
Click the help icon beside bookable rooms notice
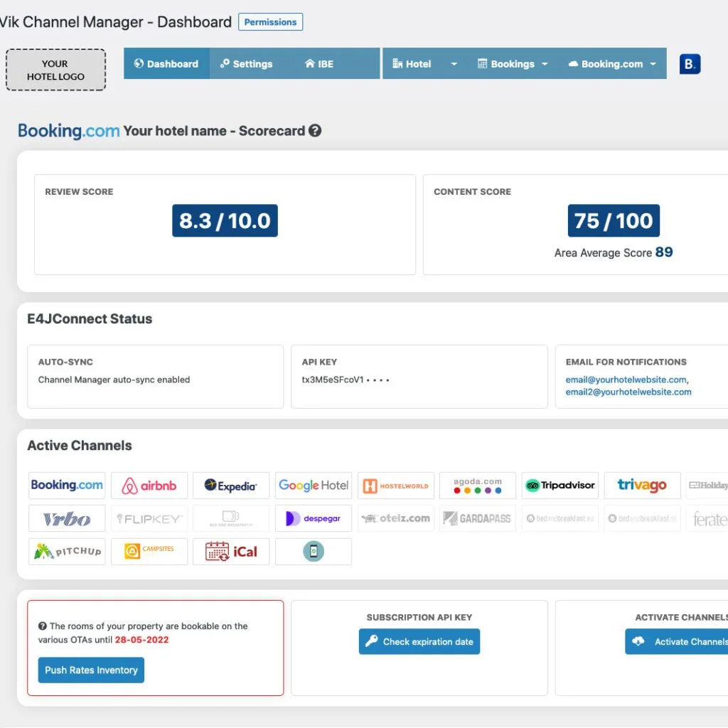pyautogui.click(x=42, y=626)
